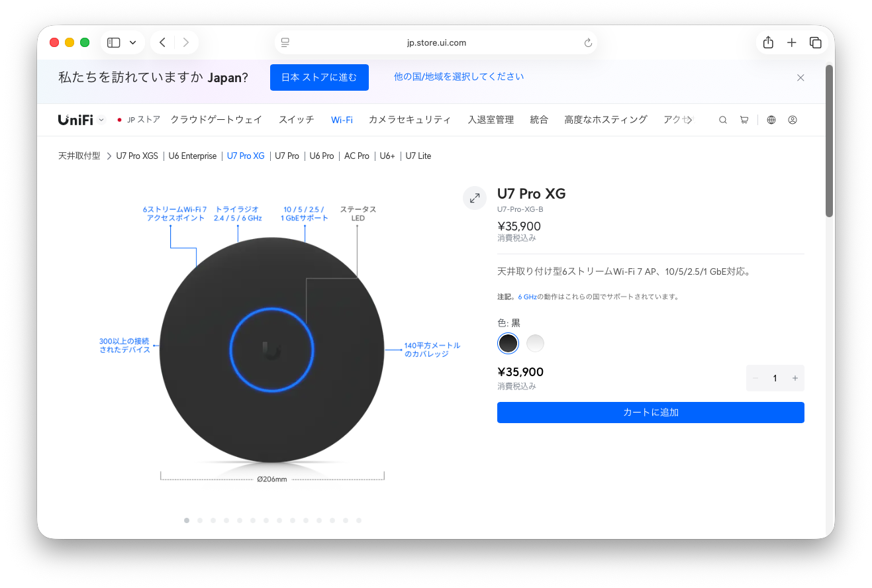The width and height of the screenshot is (872, 588).
Task: Reload the page with refresh icon
Action: tap(588, 43)
